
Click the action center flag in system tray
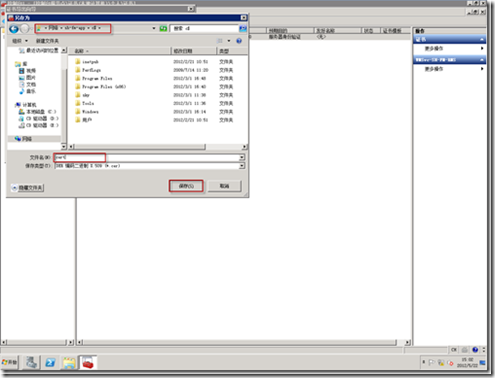431,362
